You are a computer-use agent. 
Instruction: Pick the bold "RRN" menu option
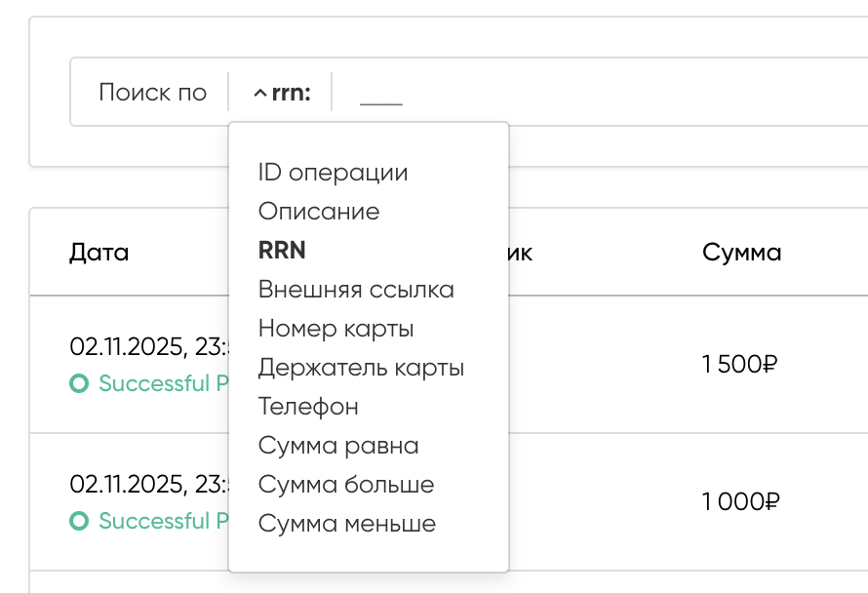[x=282, y=251]
